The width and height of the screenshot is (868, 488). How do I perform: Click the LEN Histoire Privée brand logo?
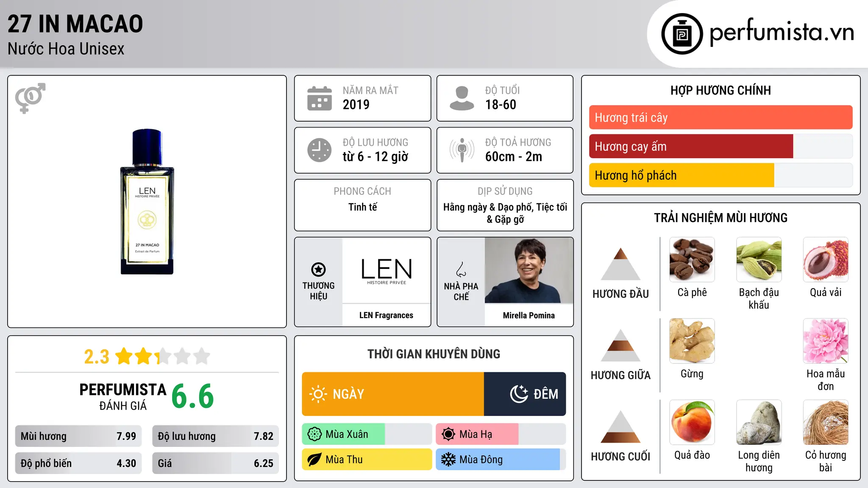click(x=387, y=271)
